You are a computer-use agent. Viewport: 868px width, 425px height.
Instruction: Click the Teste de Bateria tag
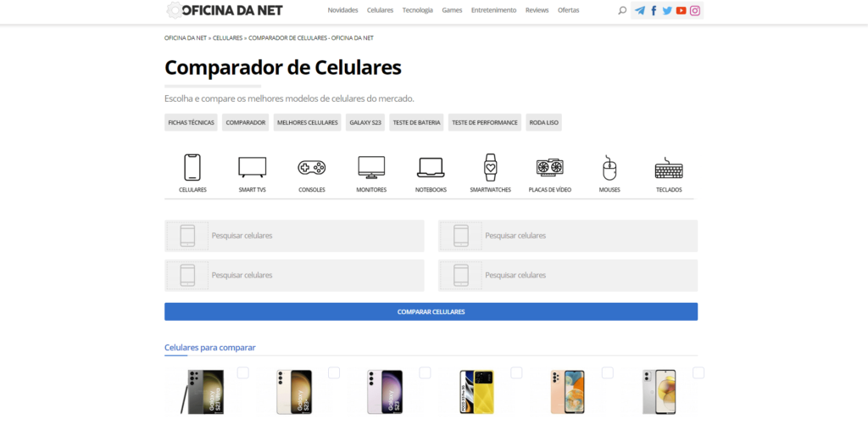(416, 122)
